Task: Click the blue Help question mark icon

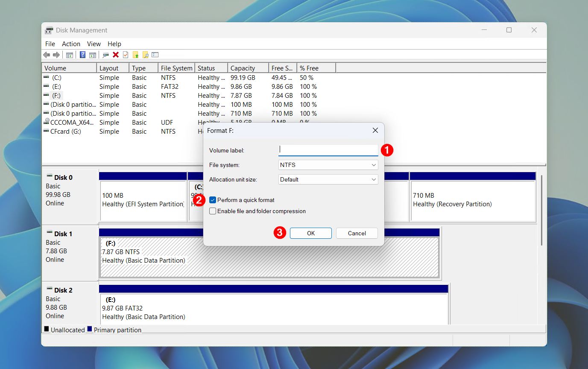Action: coord(82,55)
